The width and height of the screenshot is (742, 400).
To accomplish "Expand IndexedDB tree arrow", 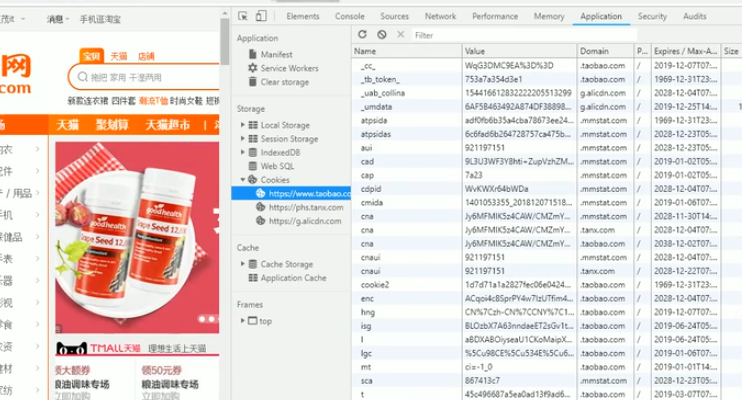I will [x=242, y=152].
